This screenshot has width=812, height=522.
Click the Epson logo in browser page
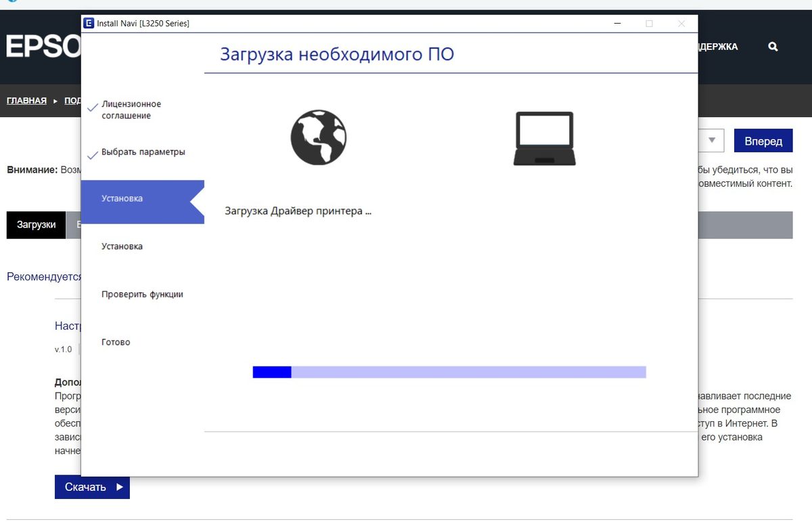pyautogui.click(x=43, y=47)
